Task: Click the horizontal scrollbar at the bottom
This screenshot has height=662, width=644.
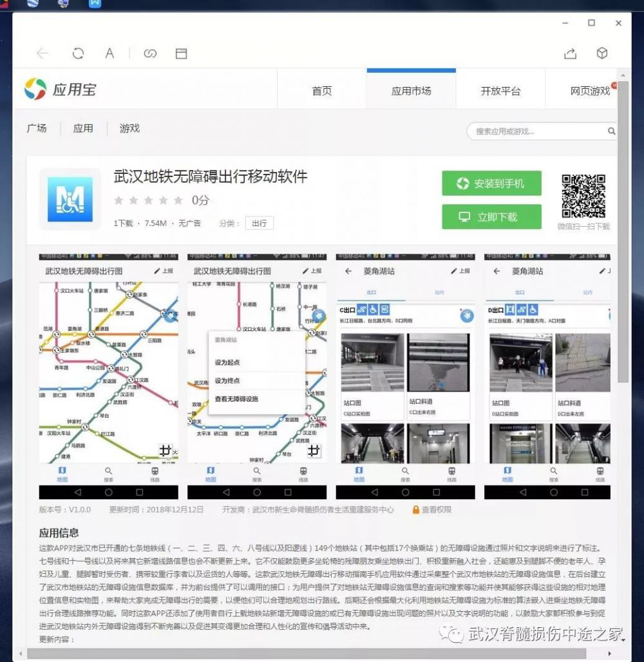Action: [x=306, y=654]
